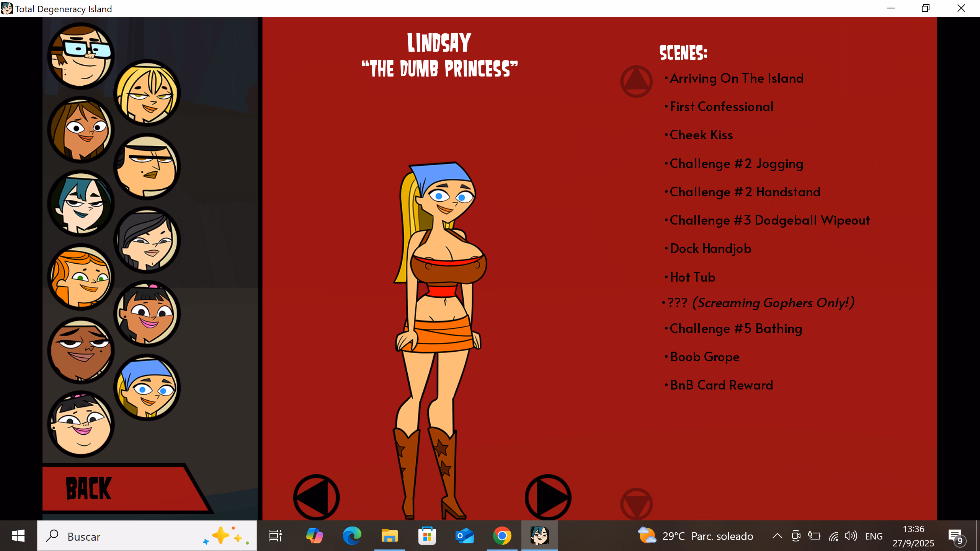Choose the freckled brown-haired girl portrait
The height and width of the screenshot is (551, 980).
click(81, 129)
